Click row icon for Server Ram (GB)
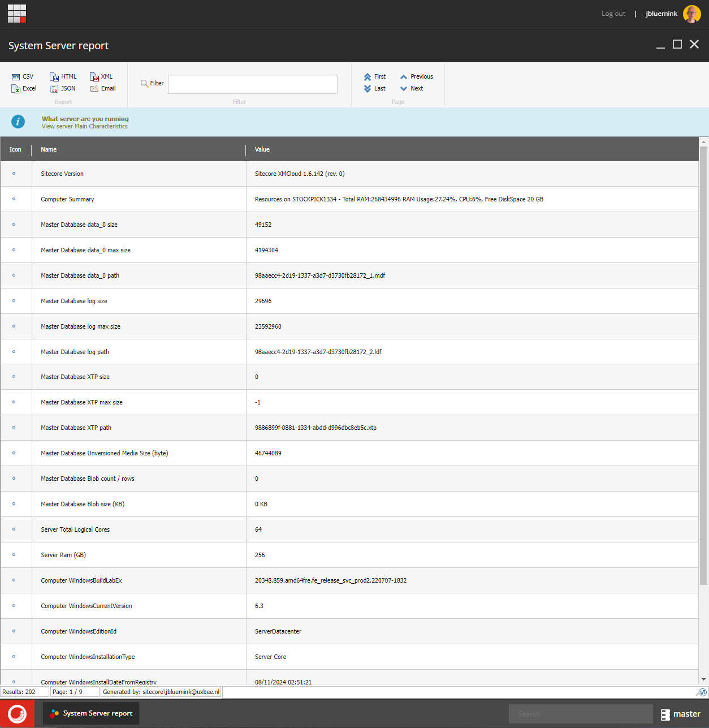Image resolution: width=709 pixels, height=728 pixels. [14, 555]
